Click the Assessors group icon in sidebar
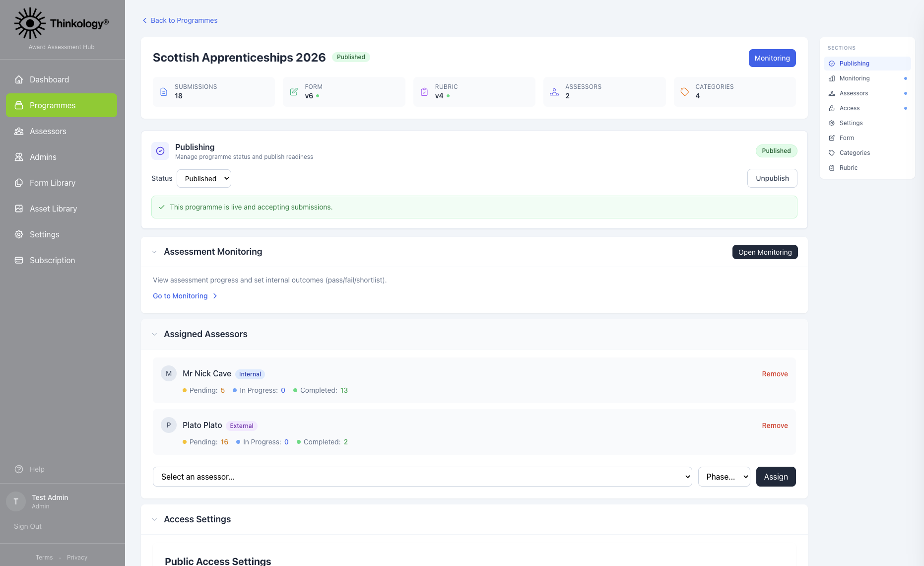The image size is (924, 566). click(x=19, y=131)
